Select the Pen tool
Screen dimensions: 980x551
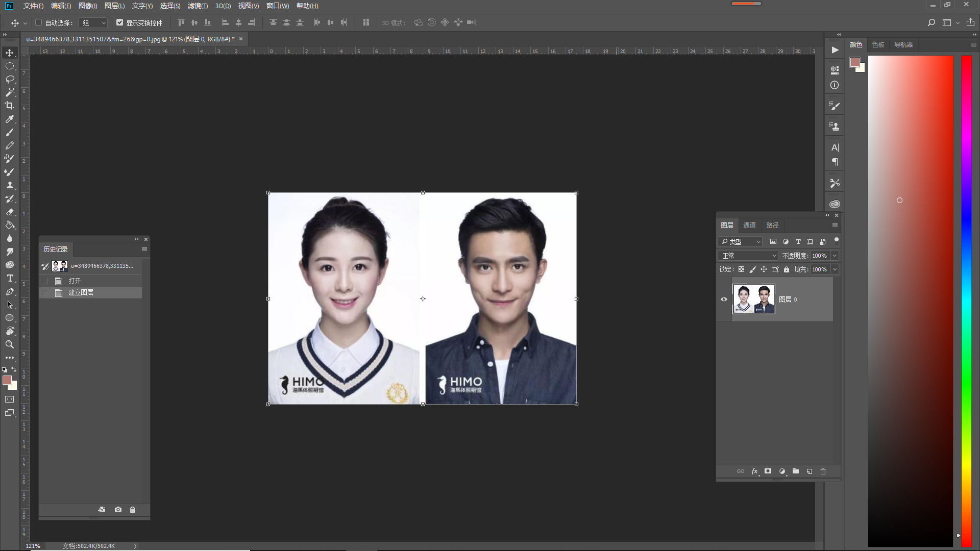pos(10,291)
